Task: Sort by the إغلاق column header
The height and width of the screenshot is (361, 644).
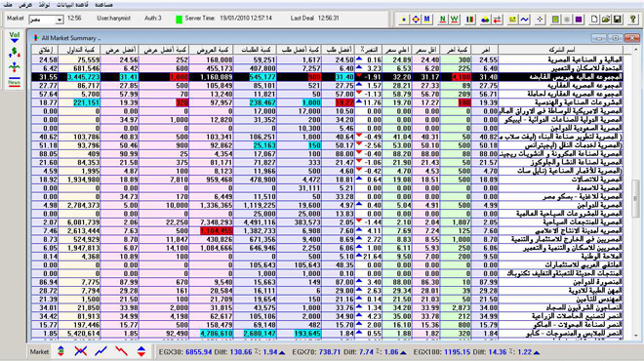Action: tap(45, 50)
